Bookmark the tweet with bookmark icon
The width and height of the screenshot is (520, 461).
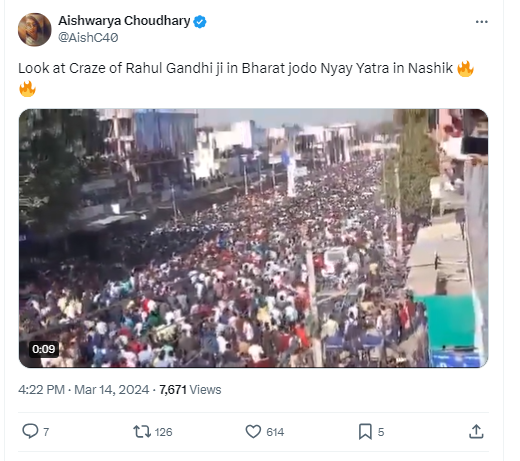pos(365,432)
